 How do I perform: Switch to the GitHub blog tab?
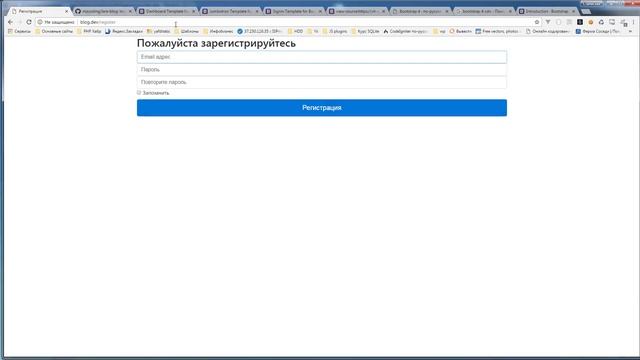coord(102,11)
